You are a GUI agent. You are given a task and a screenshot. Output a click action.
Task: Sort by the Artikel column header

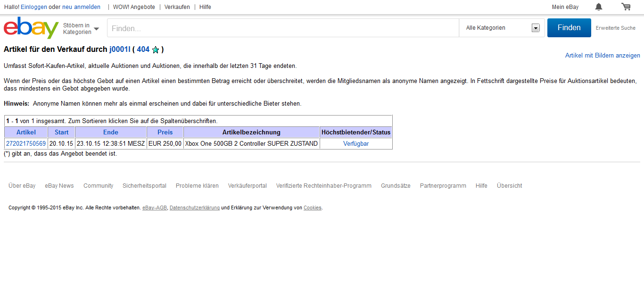click(x=26, y=132)
